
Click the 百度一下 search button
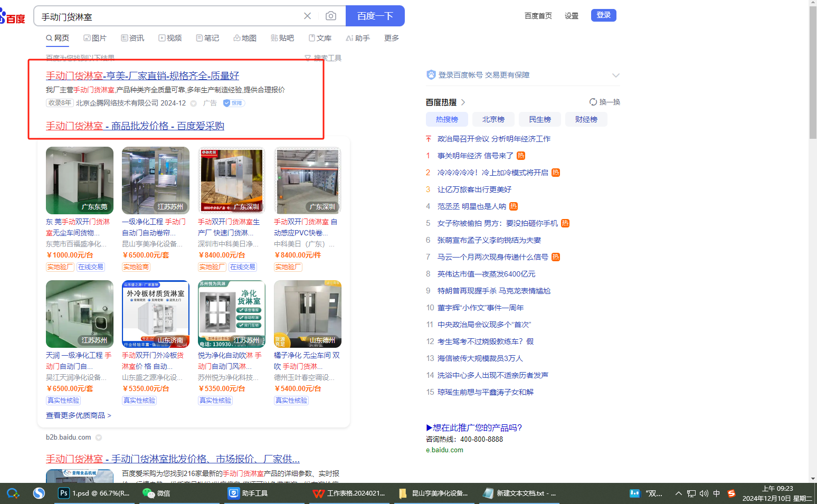coord(375,16)
